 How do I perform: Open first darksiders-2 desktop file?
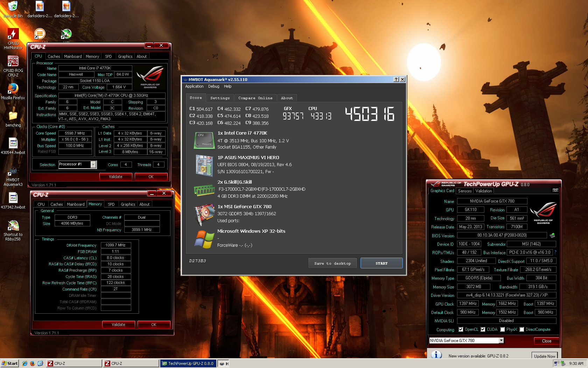click(40, 9)
